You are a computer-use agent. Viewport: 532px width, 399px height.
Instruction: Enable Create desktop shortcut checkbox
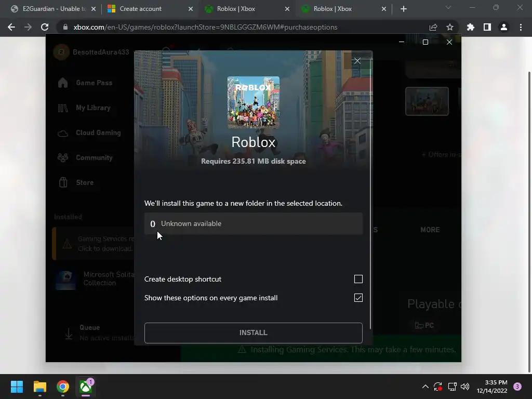tap(358, 279)
